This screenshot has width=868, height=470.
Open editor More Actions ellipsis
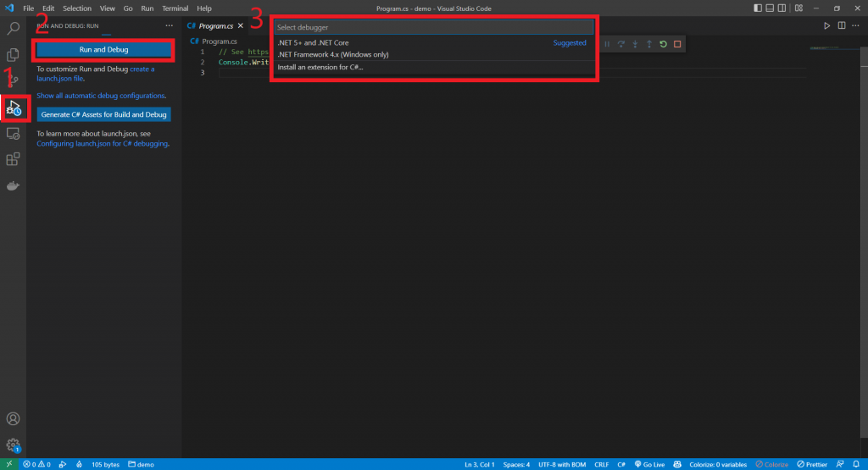pos(855,25)
